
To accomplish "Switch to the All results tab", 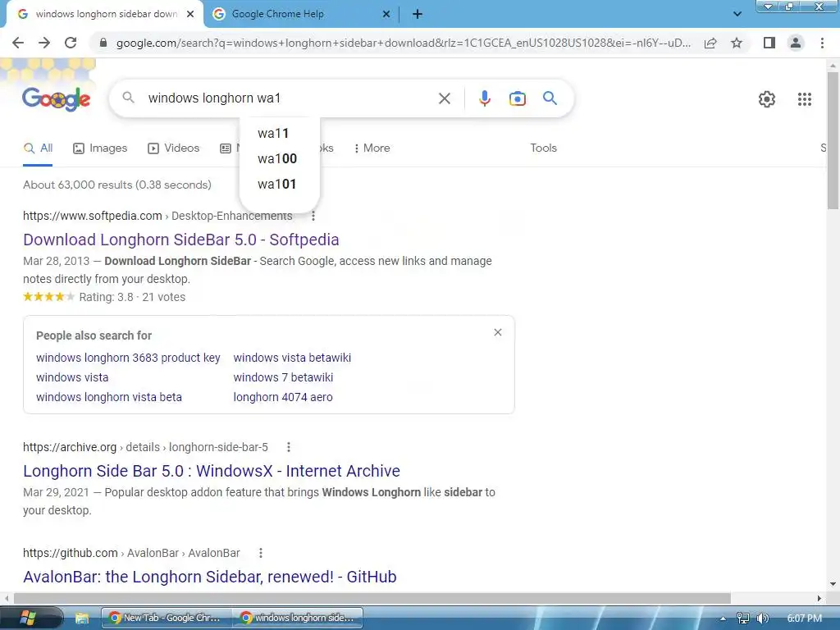I will click(38, 148).
